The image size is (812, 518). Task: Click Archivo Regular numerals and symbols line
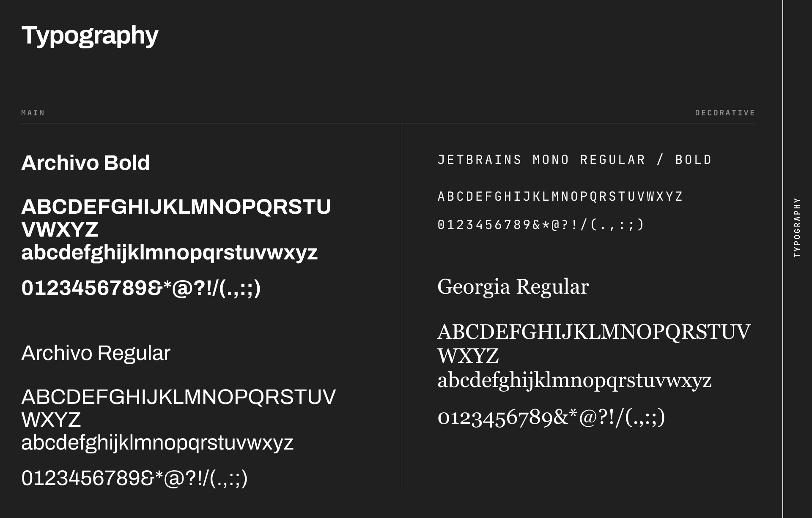click(134, 478)
